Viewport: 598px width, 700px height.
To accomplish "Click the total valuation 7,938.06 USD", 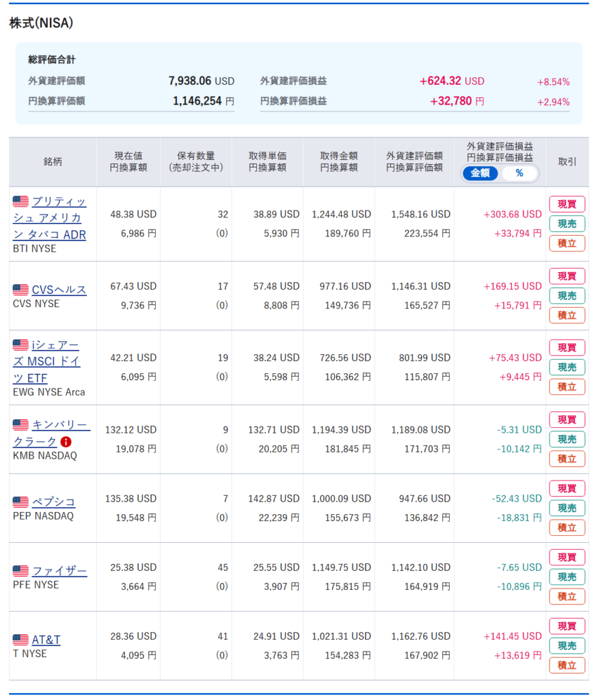I will tap(201, 81).
